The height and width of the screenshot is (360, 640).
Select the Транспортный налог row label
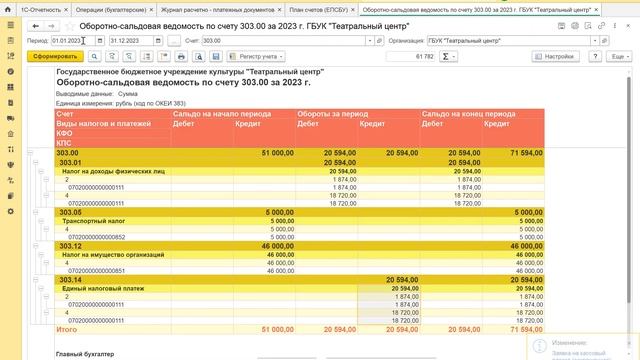coord(93,221)
